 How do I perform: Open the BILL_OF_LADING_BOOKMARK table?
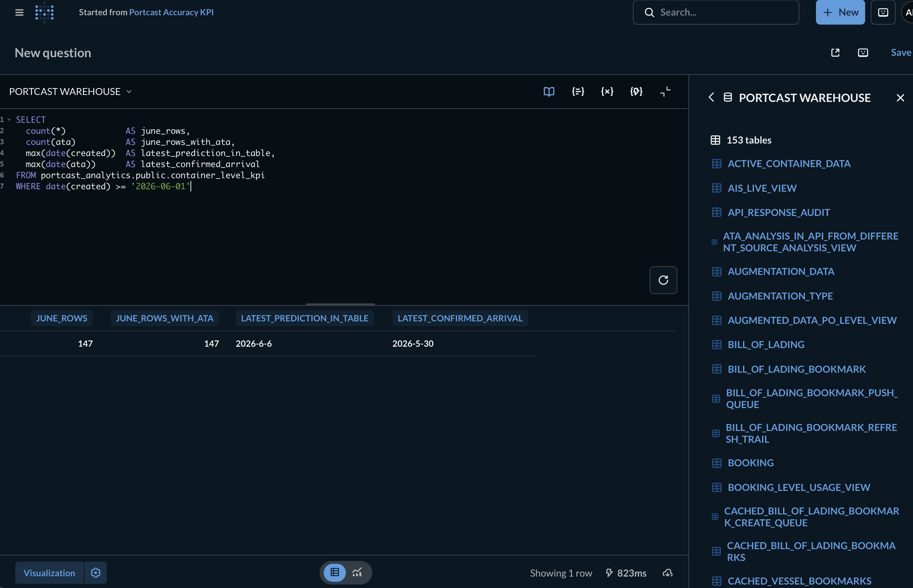pyautogui.click(x=797, y=369)
